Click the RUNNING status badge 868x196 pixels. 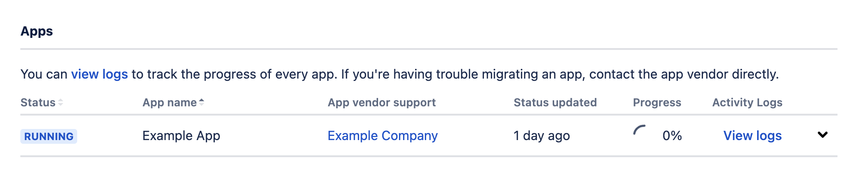49,136
